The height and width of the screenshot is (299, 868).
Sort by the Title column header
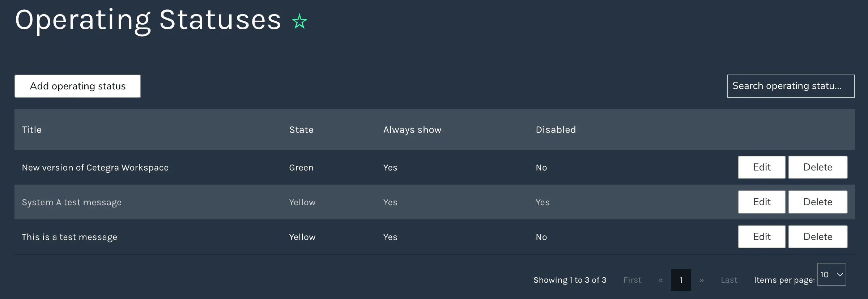click(x=31, y=130)
